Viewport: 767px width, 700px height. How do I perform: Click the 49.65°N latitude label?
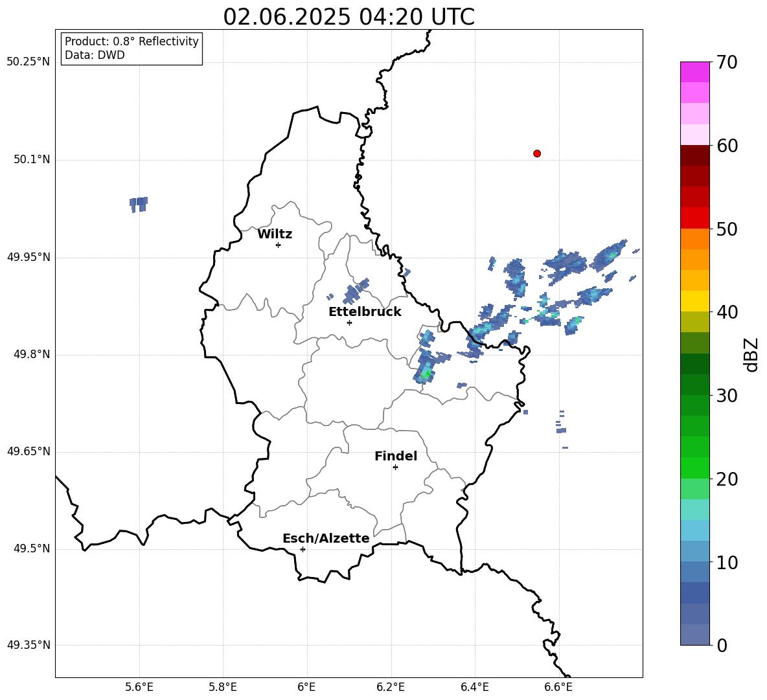pos(29,451)
